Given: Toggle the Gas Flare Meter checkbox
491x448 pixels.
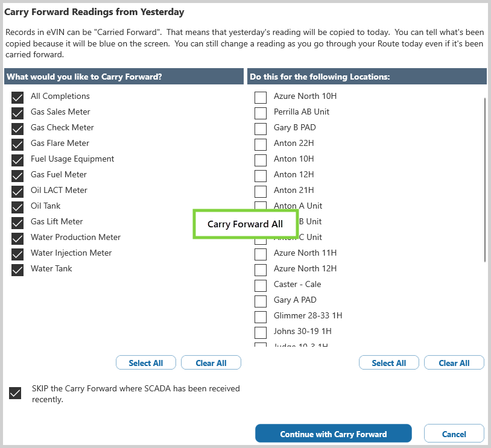Looking at the screenshot, I should 17,144.
